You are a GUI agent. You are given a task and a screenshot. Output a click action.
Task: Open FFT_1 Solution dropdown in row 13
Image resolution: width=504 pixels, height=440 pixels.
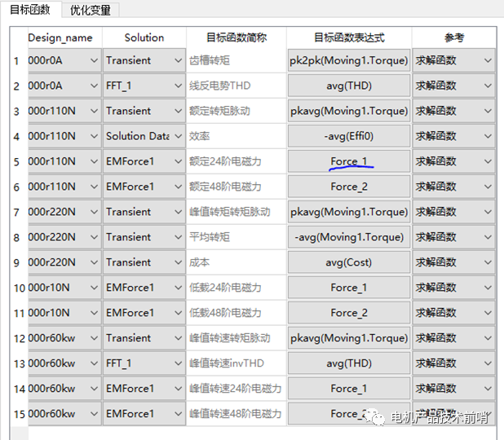pos(144,363)
